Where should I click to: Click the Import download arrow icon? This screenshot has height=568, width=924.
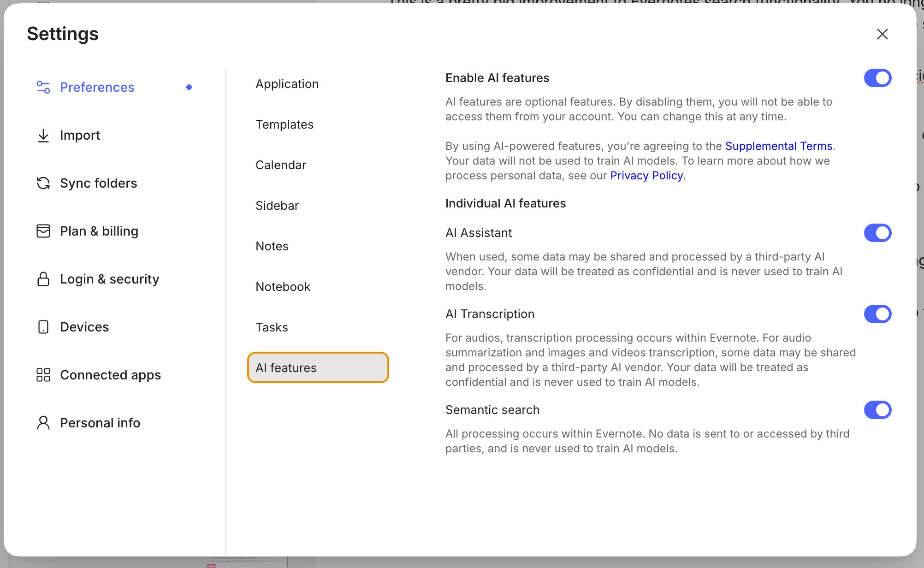point(43,135)
